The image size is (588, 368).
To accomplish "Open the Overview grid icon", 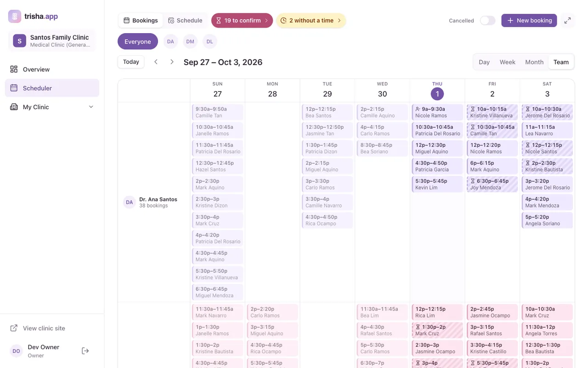I will 14,69.
